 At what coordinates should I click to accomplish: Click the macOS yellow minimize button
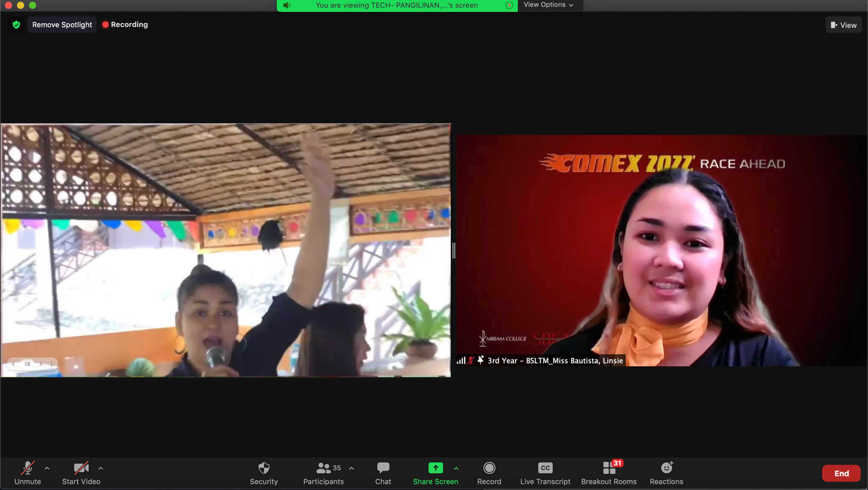click(x=20, y=5)
